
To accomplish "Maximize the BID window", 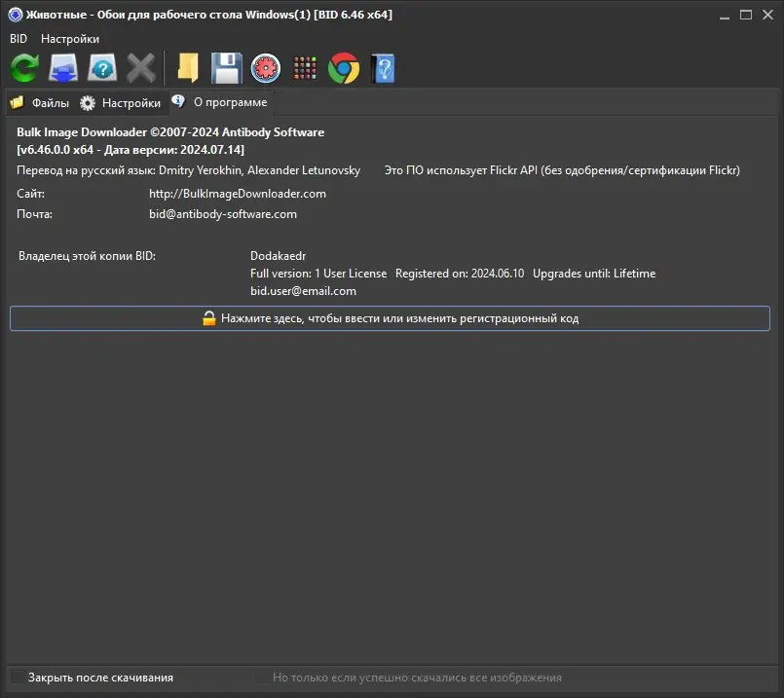I will pos(746,15).
